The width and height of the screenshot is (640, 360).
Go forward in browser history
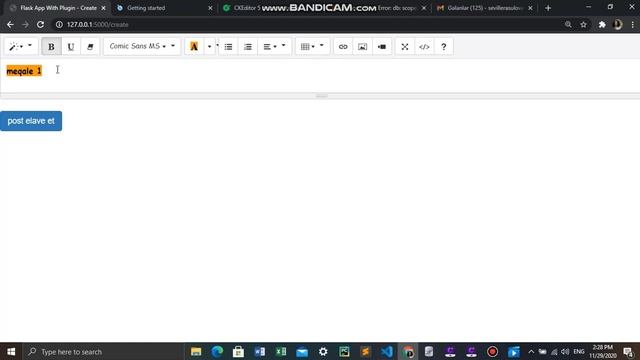point(25,24)
